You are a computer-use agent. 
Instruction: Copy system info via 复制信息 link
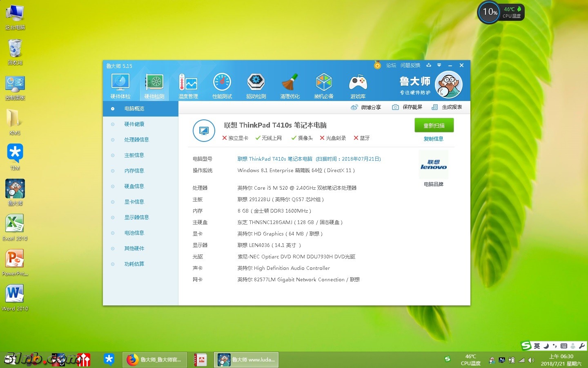pos(434,139)
